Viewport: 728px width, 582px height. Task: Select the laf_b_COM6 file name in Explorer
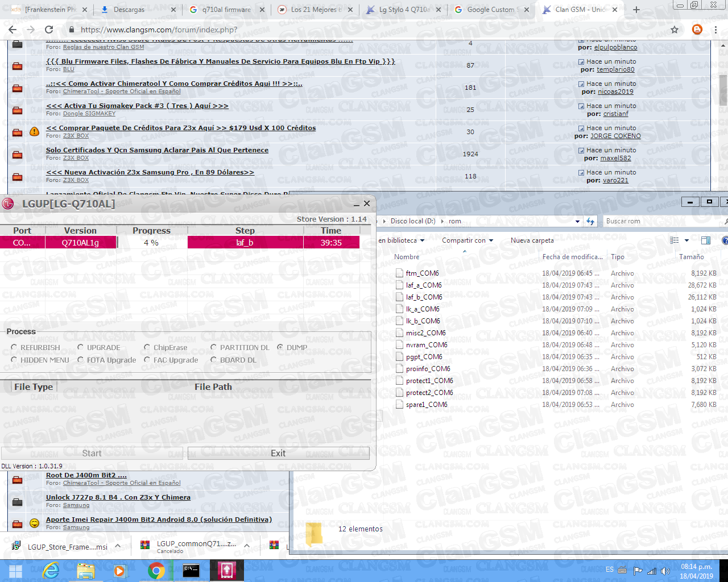pyautogui.click(x=424, y=297)
